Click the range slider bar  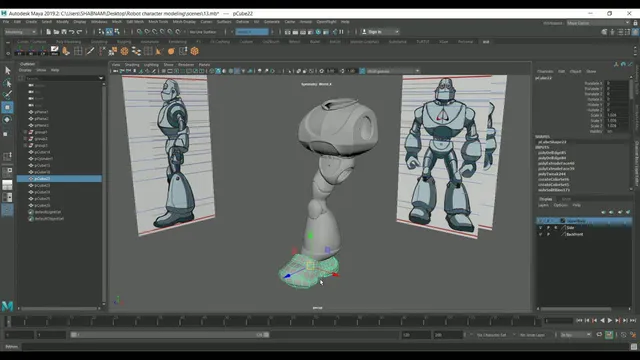pyautogui.click(x=170, y=335)
